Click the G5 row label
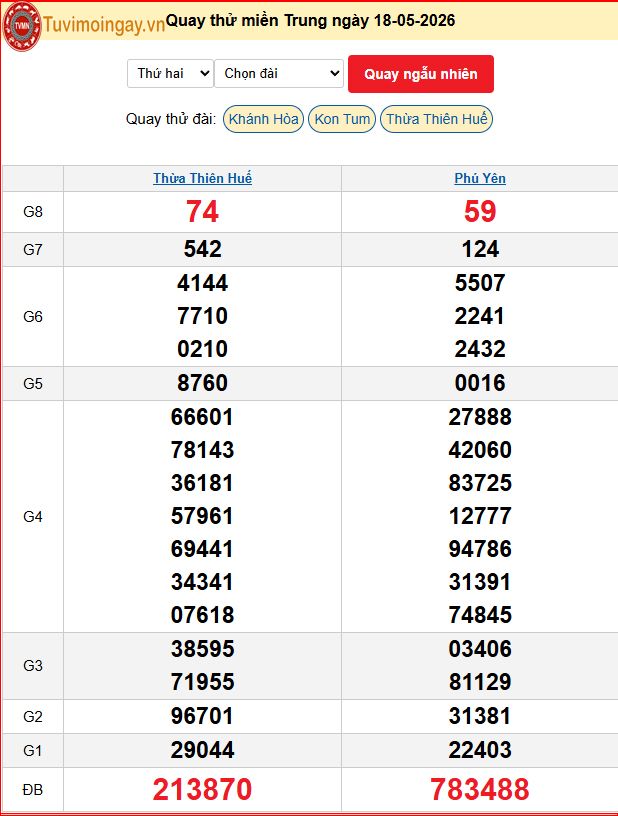This screenshot has height=816, width=618. (x=33, y=384)
